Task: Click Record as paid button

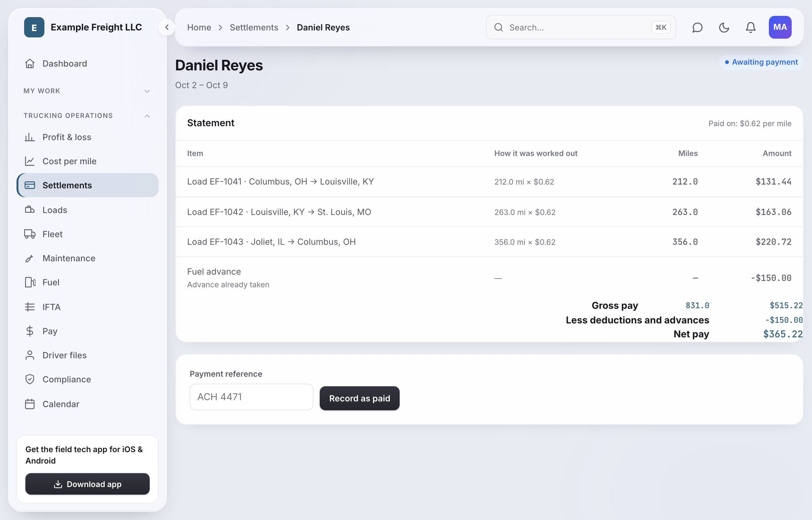Action: (359, 399)
